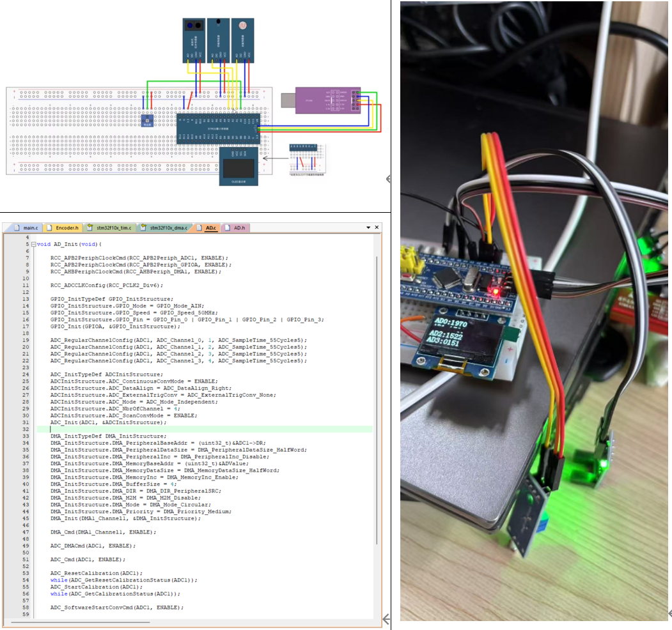This screenshot has width=672, height=630.
Task: Click the middle sensor module above the breadboard
Action: coord(219,40)
